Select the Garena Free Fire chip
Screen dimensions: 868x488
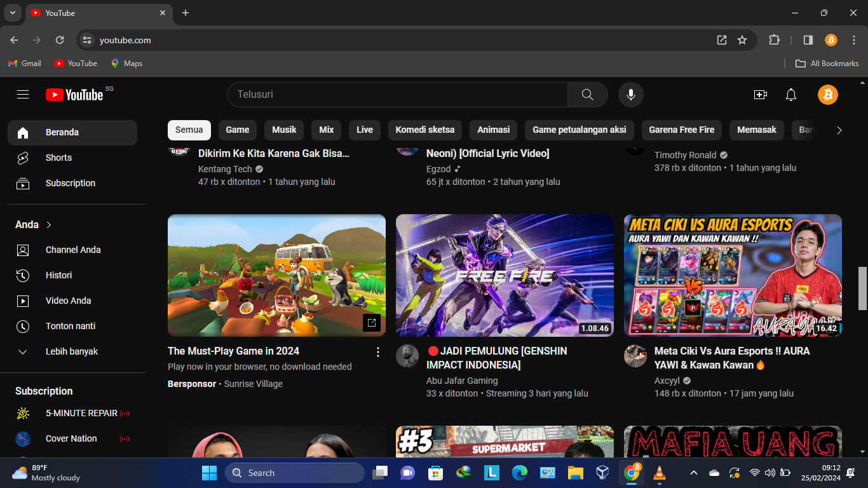tap(682, 130)
